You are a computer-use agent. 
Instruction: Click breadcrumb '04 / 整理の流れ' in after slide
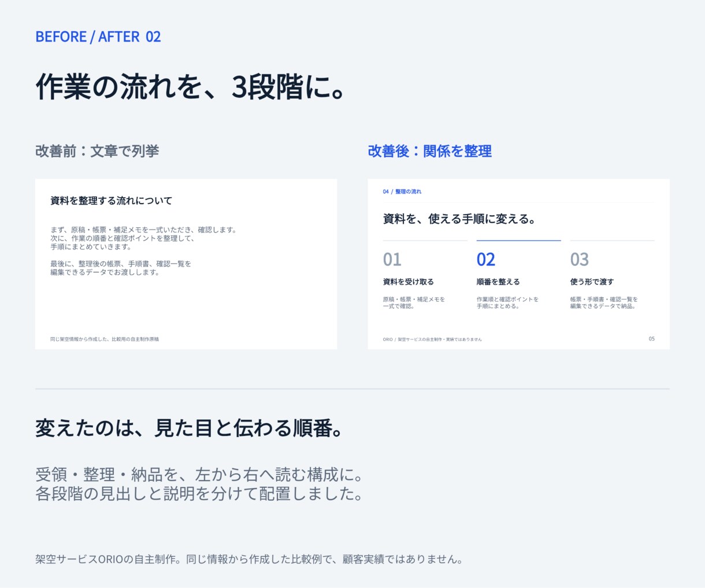pos(402,191)
